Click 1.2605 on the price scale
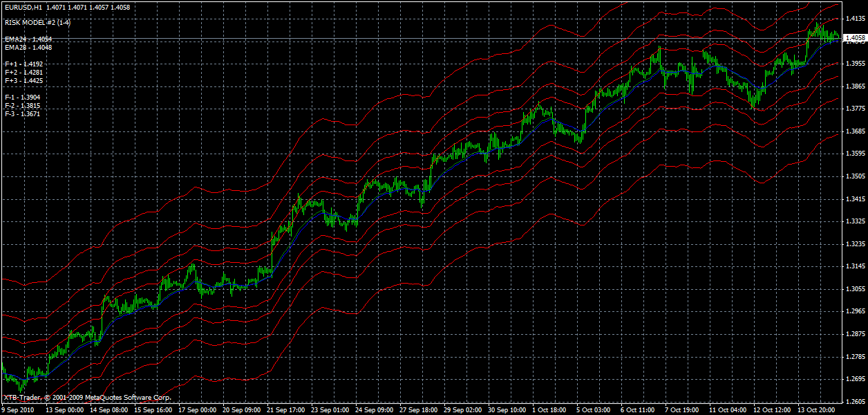 point(856,402)
